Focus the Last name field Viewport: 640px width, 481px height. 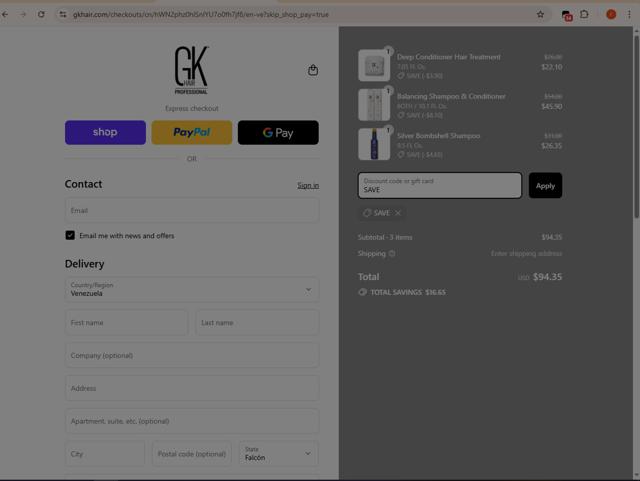coord(257,323)
